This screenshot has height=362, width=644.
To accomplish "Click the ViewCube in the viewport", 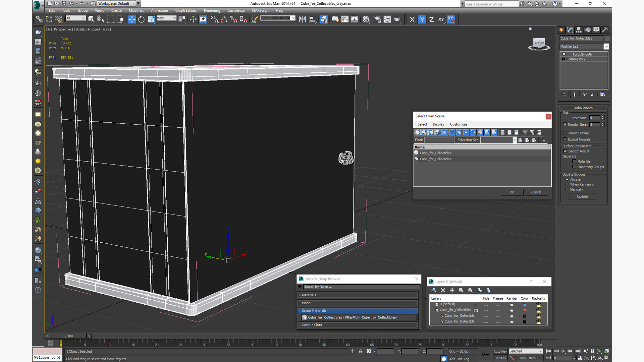I will 539,44.
